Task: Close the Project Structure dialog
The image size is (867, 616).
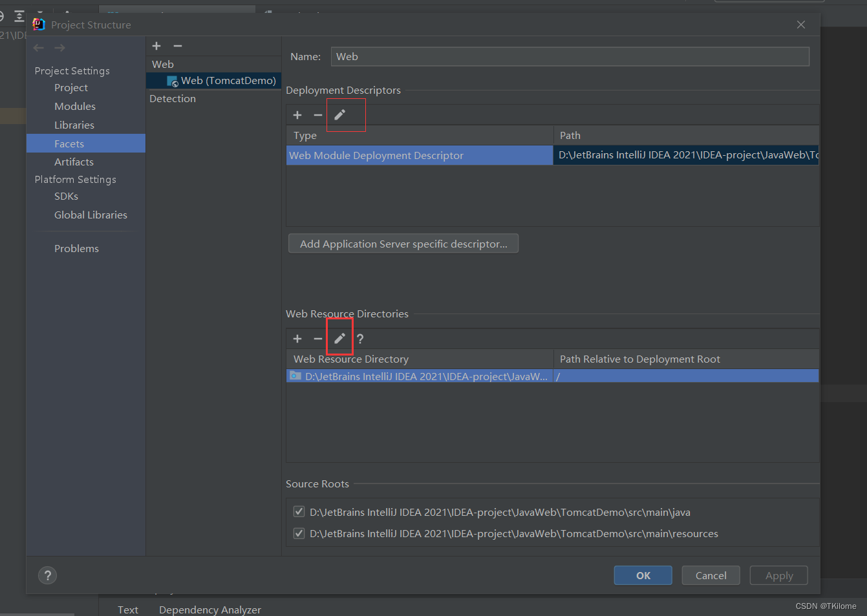Action: pos(801,25)
